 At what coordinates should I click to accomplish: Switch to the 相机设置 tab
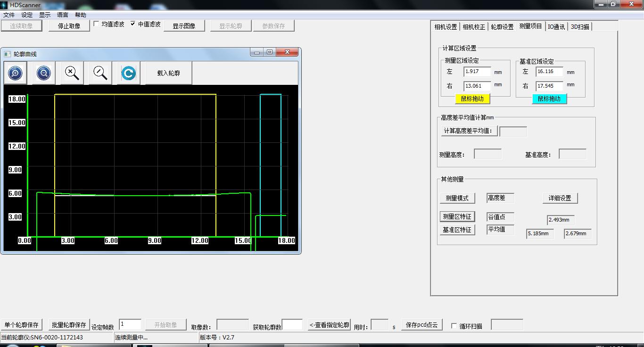[x=446, y=27]
